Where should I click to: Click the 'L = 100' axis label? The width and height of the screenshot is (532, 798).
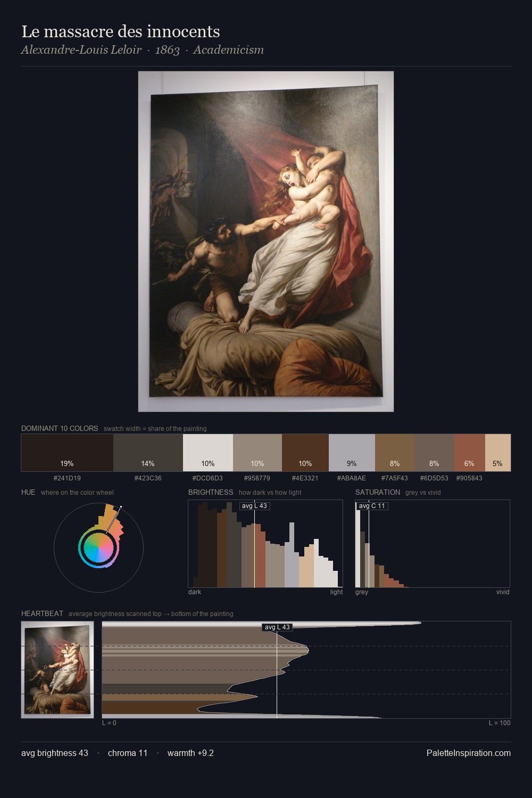(500, 723)
